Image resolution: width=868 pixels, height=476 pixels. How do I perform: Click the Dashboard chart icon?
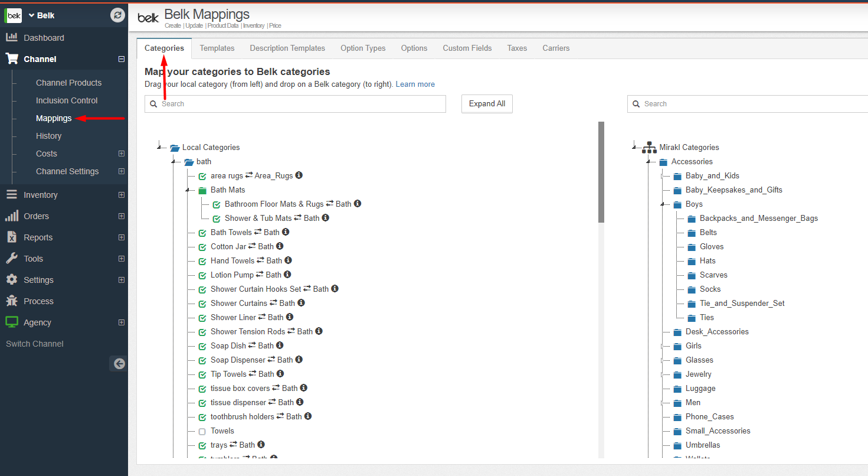coord(11,37)
